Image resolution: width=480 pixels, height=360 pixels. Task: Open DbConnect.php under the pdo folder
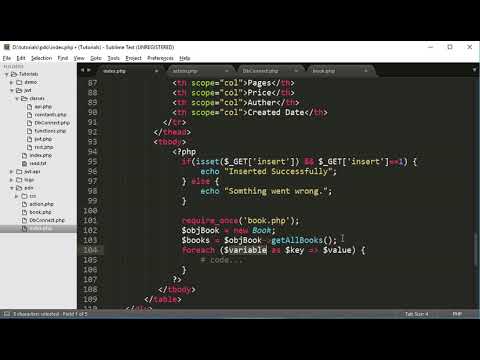click(x=47, y=220)
